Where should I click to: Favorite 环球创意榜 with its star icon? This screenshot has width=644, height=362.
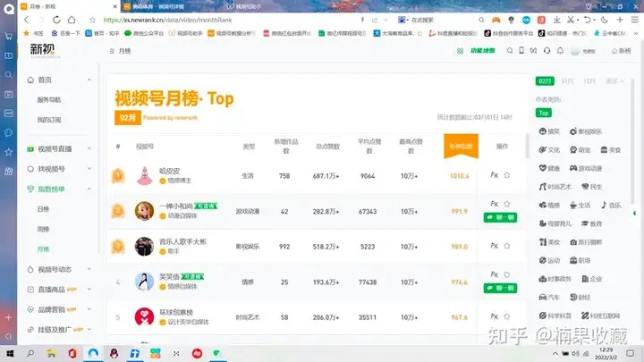click(x=507, y=316)
